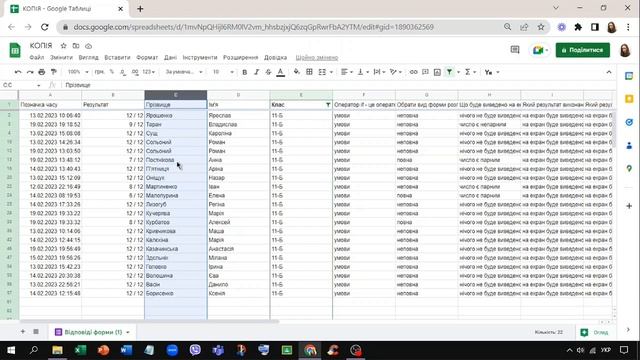Go to the Google Sheets home icon

point(15,50)
